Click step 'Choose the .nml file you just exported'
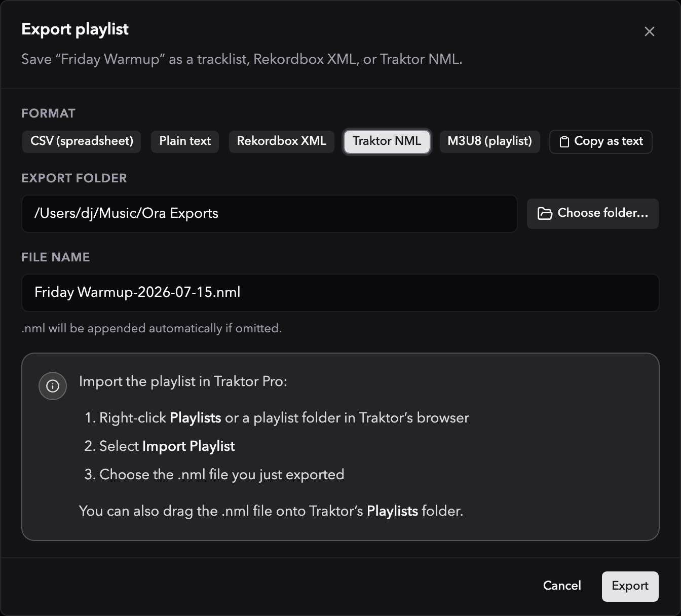Image resolution: width=681 pixels, height=616 pixels. (x=214, y=475)
